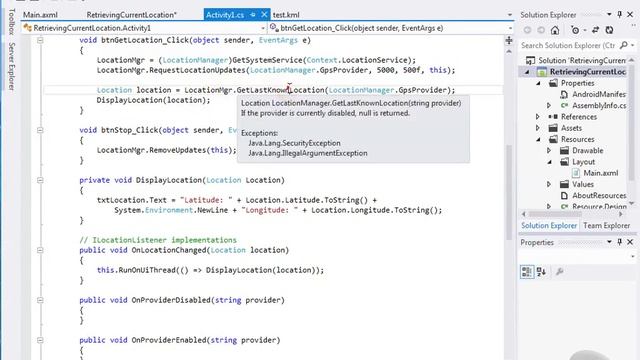Refresh the Solution Explorer
Screen dimensions: 640x360
click(609, 30)
